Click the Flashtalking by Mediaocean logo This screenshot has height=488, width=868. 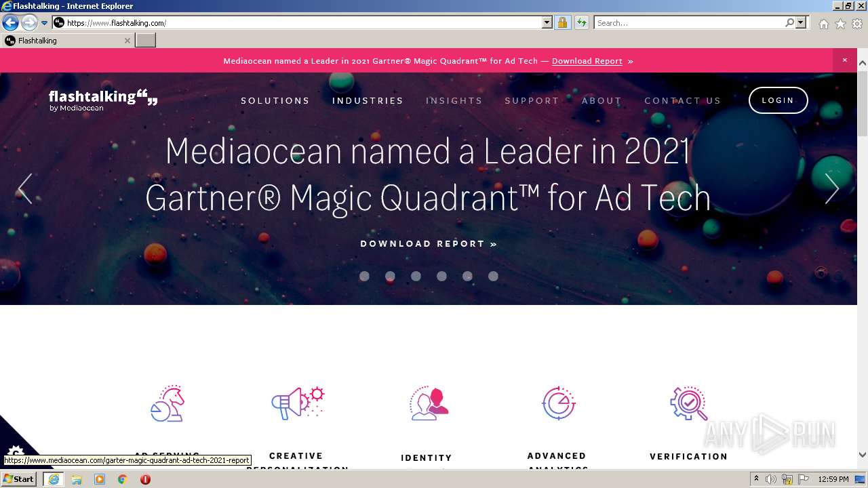point(103,100)
